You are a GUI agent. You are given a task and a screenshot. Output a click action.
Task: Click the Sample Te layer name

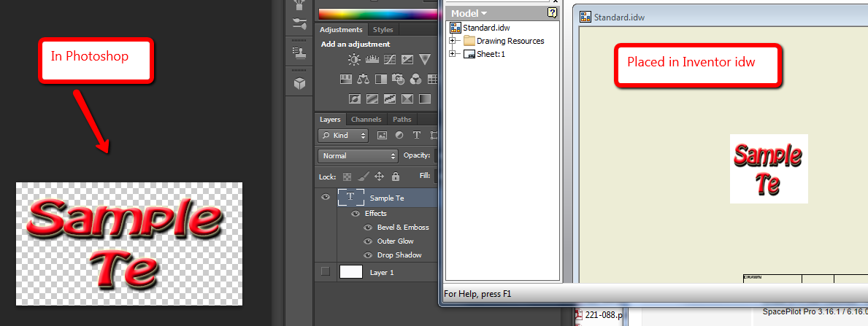click(387, 198)
